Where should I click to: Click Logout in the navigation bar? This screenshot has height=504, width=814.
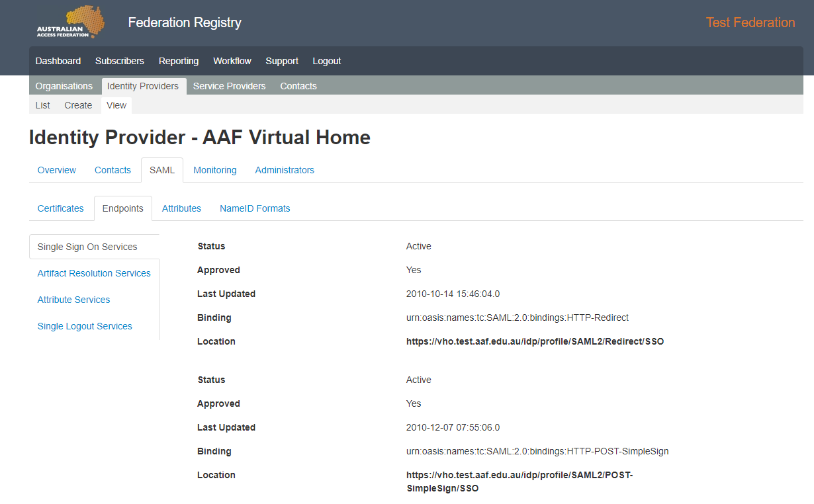[327, 61]
